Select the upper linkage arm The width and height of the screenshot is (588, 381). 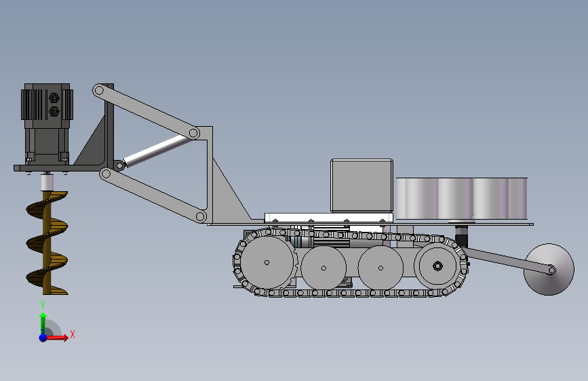146,112
